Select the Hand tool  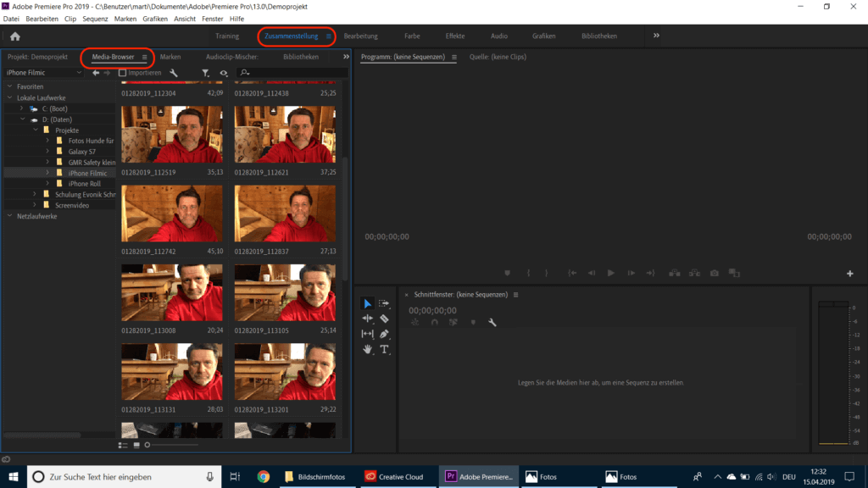tap(368, 349)
